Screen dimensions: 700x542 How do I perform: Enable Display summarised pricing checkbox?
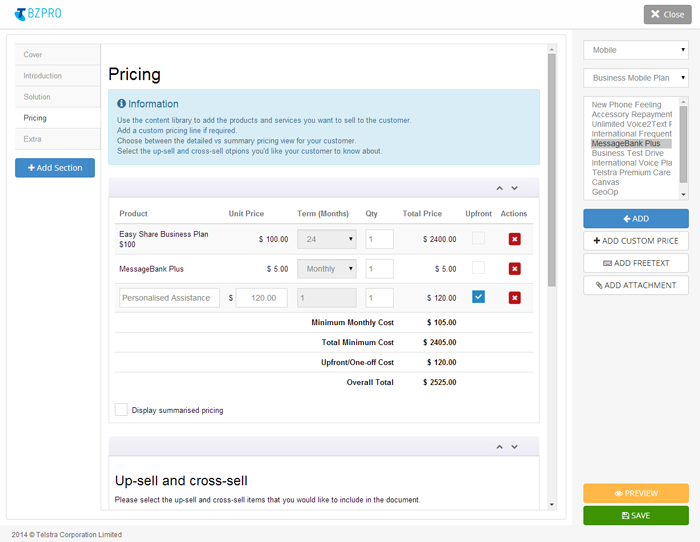click(x=121, y=410)
